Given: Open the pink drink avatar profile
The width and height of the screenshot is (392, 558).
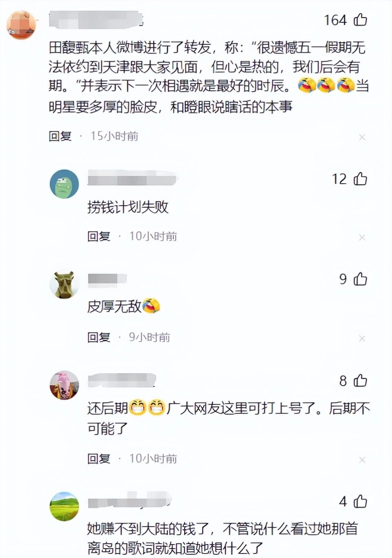Looking at the screenshot, I should pyautogui.click(x=64, y=385).
